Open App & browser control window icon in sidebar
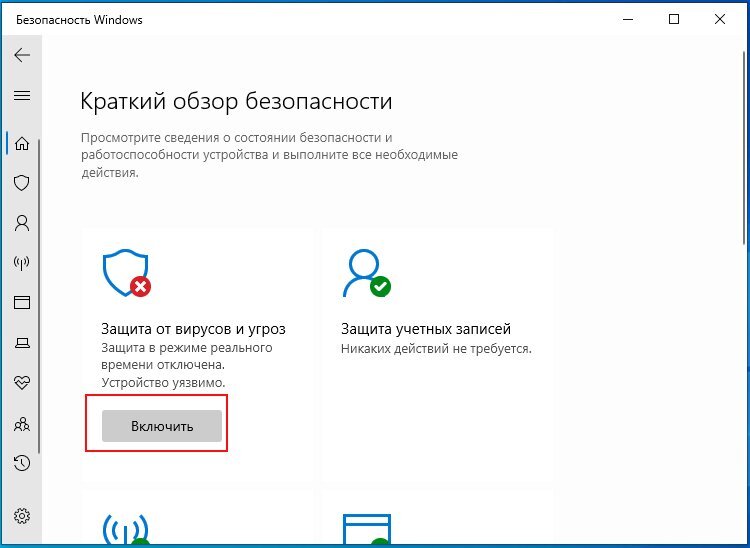The width and height of the screenshot is (750, 548). pos(22,302)
